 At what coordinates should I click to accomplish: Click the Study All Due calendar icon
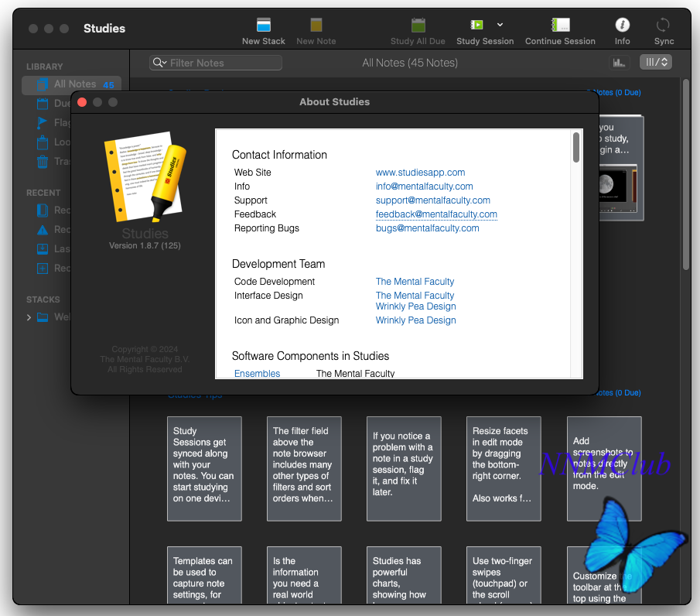click(418, 25)
